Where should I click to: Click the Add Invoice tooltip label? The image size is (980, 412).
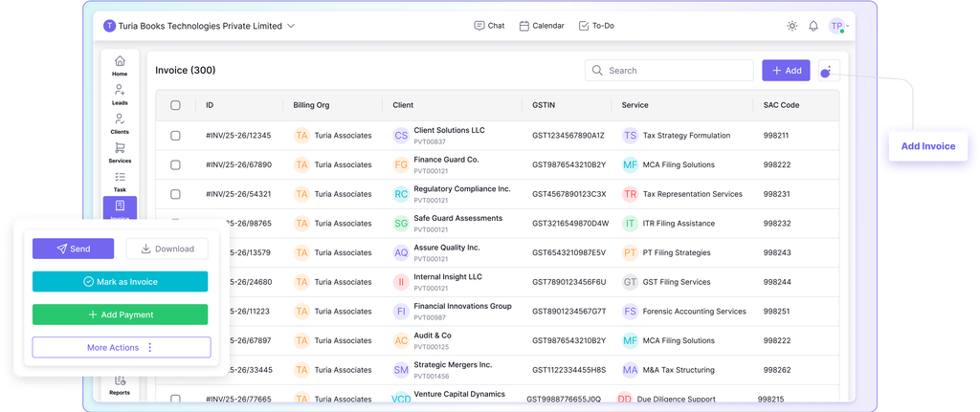(x=928, y=146)
